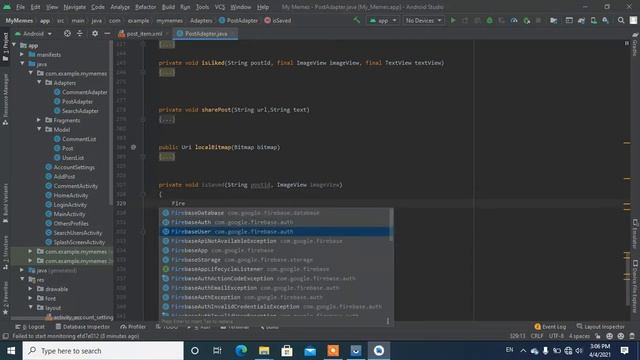This screenshot has height=360, width=640.
Task: Open the Windows Start menu
Action: [11, 351]
